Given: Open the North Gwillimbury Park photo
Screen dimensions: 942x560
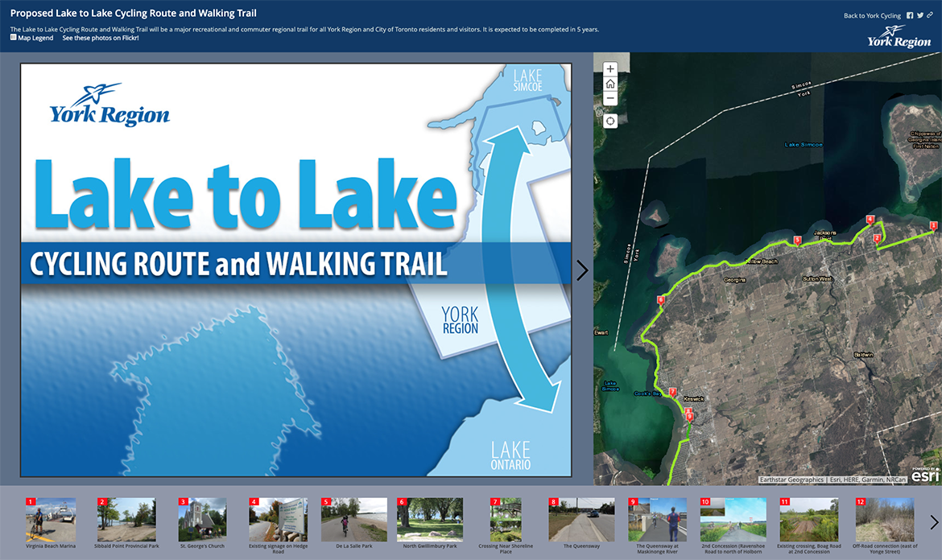Looking at the screenshot, I should [x=430, y=519].
